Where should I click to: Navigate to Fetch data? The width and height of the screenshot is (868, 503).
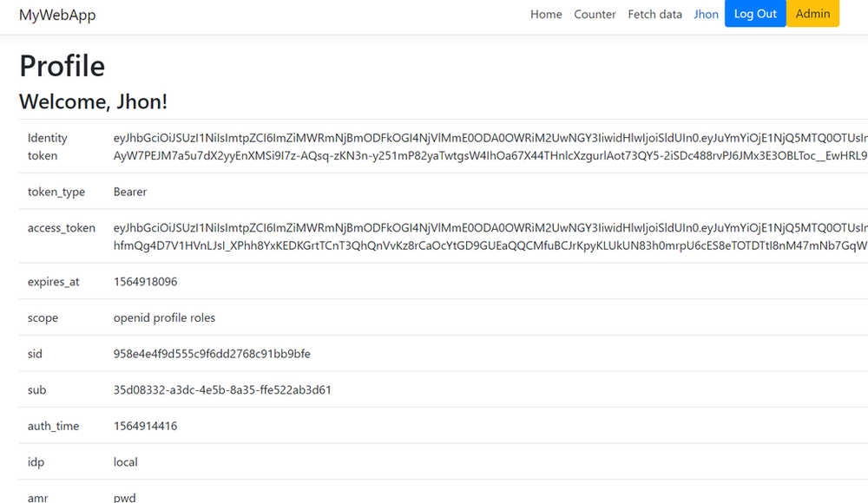pyautogui.click(x=654, y=15)
